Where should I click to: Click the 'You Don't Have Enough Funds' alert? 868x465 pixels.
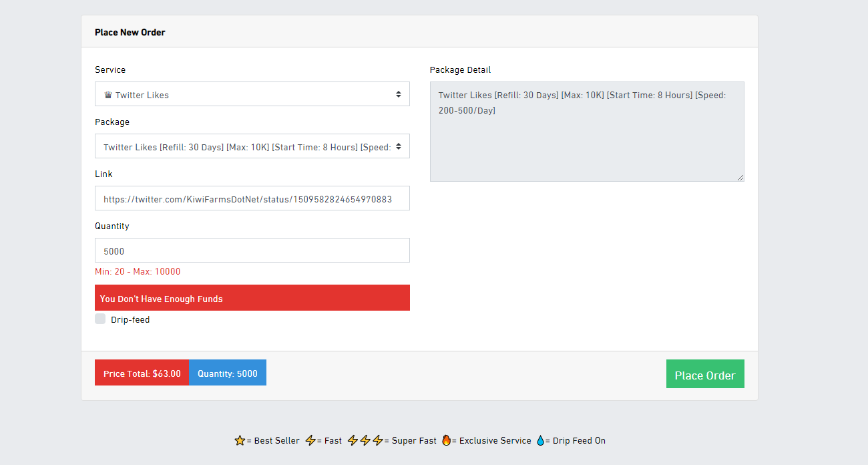click(x=252, y=298)
